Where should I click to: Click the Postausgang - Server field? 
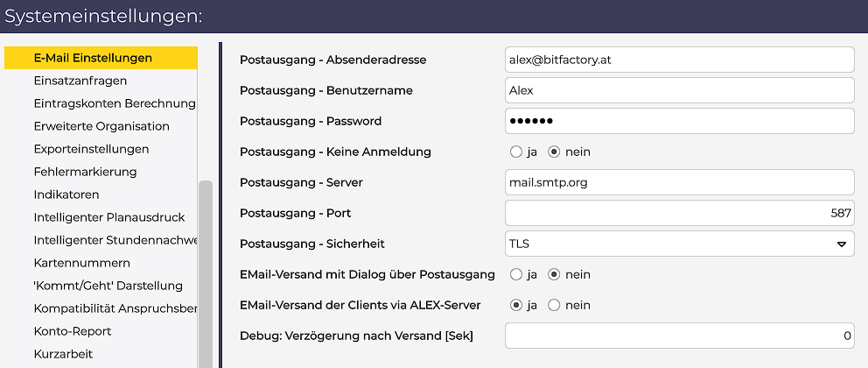[679, 182]
